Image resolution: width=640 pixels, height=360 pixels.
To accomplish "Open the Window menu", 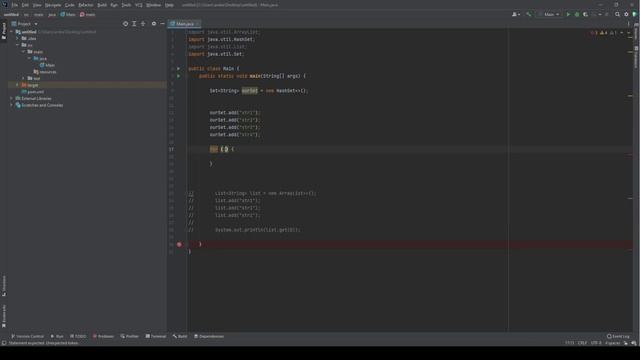I will [153, 5].
